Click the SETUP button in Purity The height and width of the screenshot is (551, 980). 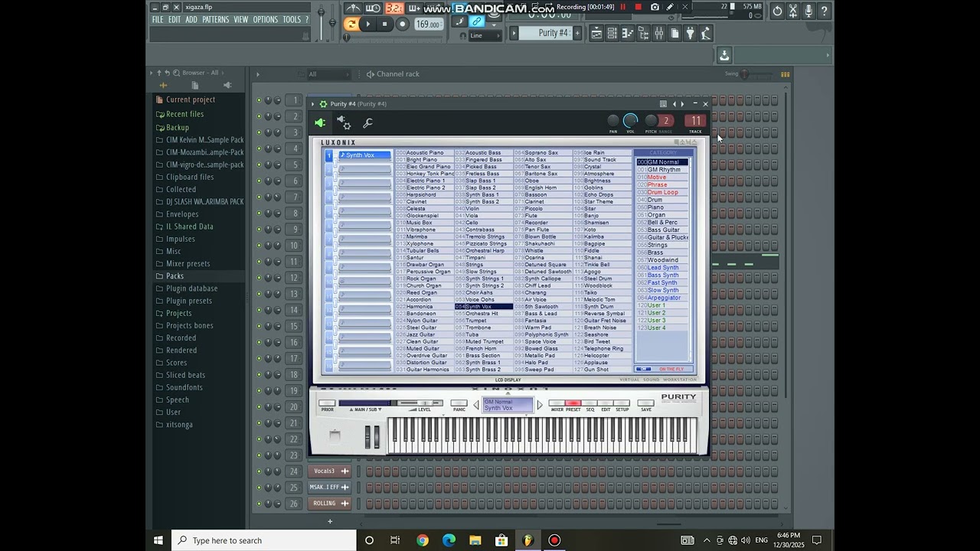pyautogui.click(x=622, y=403)
